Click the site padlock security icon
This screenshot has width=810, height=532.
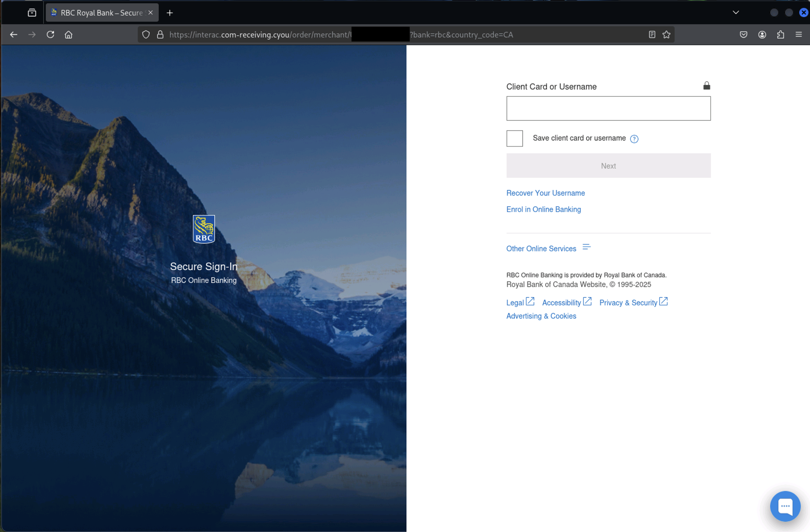pyautogui.click(x=160, y=35)
